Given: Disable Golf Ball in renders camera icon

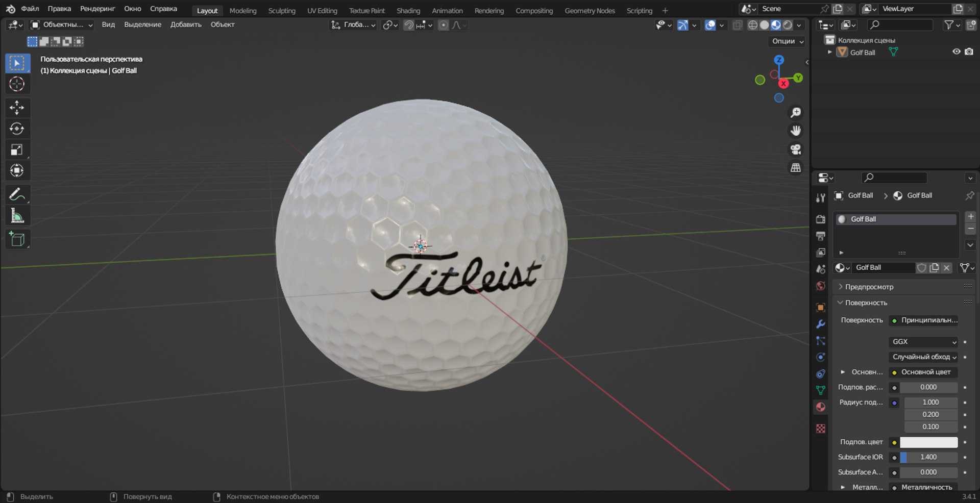Looking at the screenshot, I should [x=969, y=52].
